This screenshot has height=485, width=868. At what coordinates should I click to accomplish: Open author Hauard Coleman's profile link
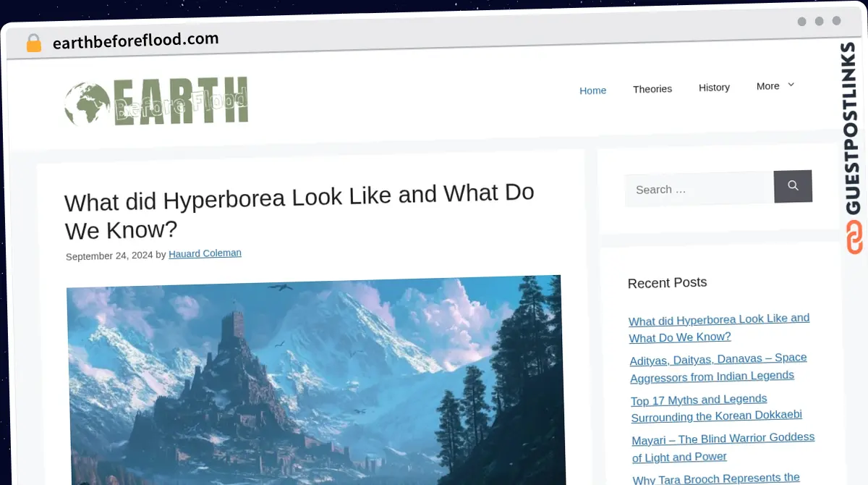click(x=205, y=253)
